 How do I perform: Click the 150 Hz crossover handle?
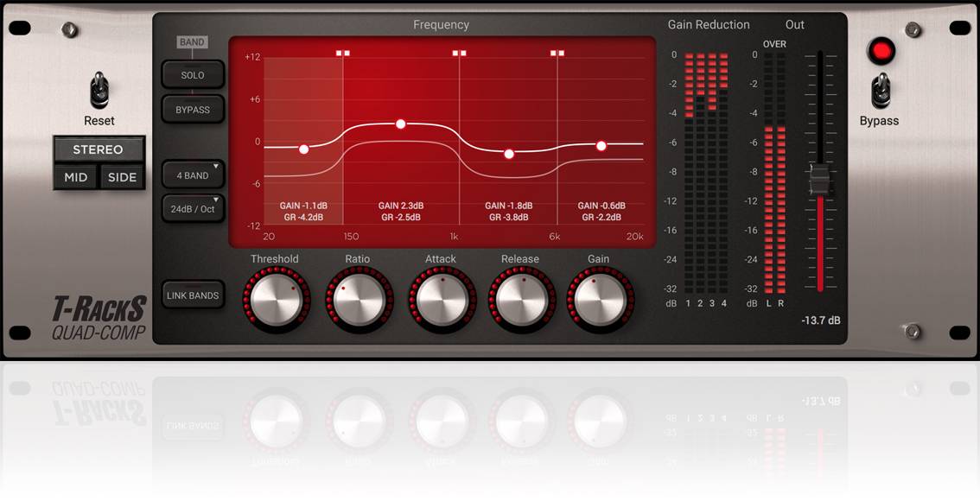(x=343, y=54)
